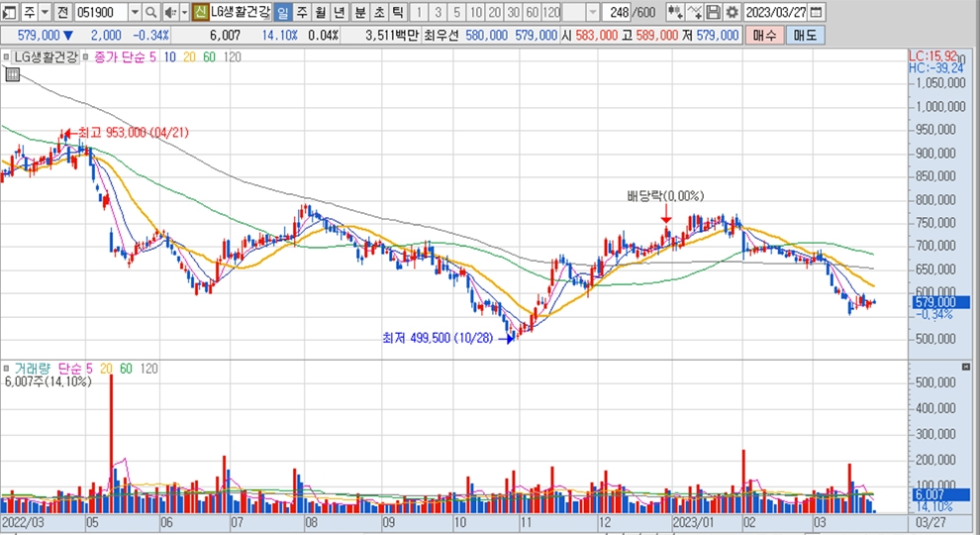Screen dimensions: 980x535
Task: Select interval 3 button
Action: [x=439, y=11]
